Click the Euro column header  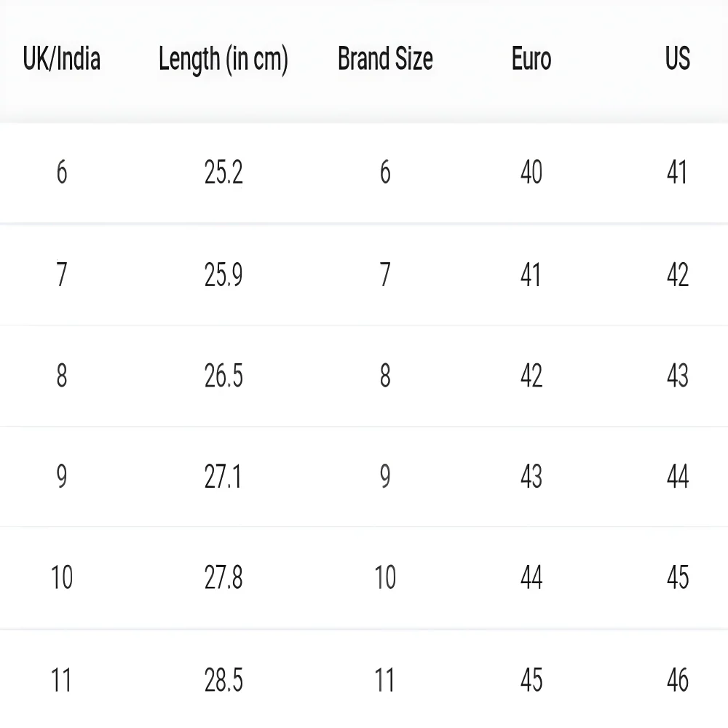pos(531,59)
